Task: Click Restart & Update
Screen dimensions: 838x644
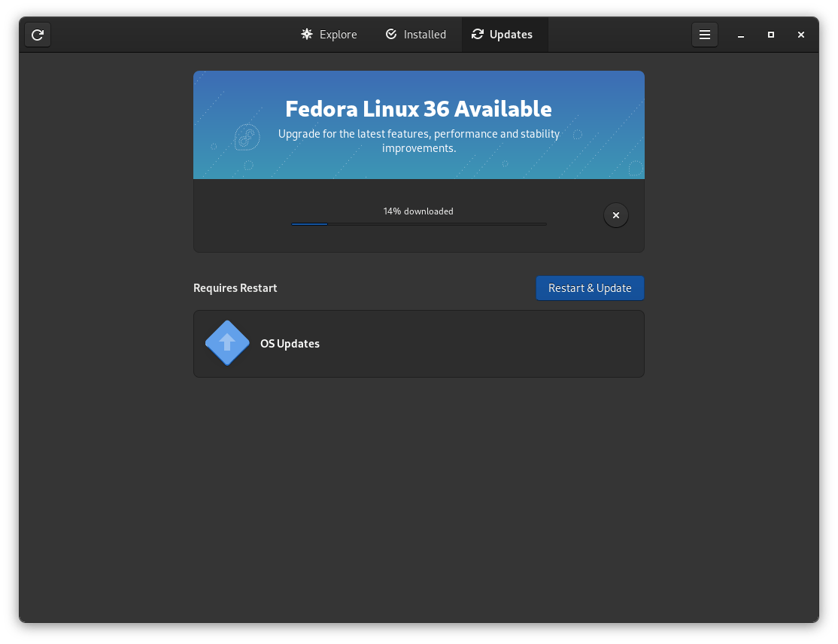Action: (590, 287)
